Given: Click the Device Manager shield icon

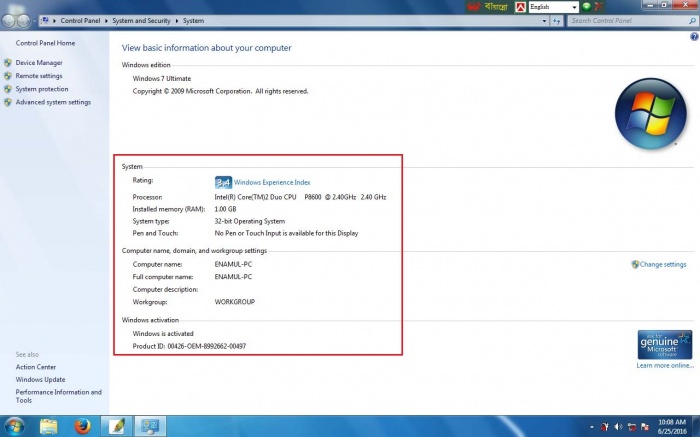Looking at the screenshot, I should 8,63.
